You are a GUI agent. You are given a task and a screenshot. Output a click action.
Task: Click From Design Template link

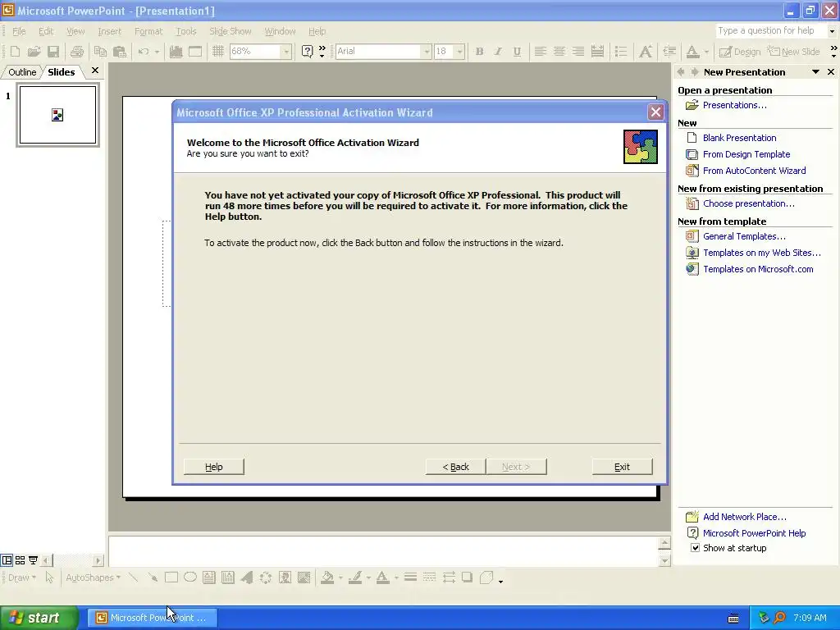(x=746, y=154)
